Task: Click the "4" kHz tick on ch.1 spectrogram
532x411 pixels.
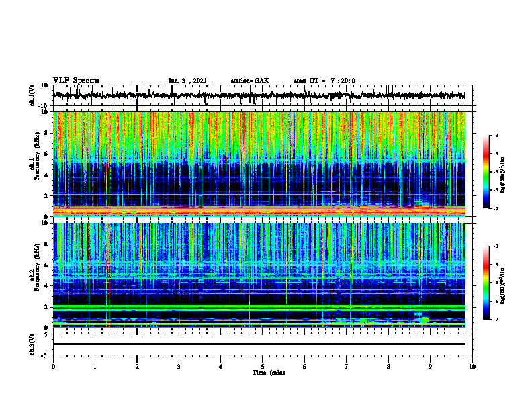Action: pos(47,175)
